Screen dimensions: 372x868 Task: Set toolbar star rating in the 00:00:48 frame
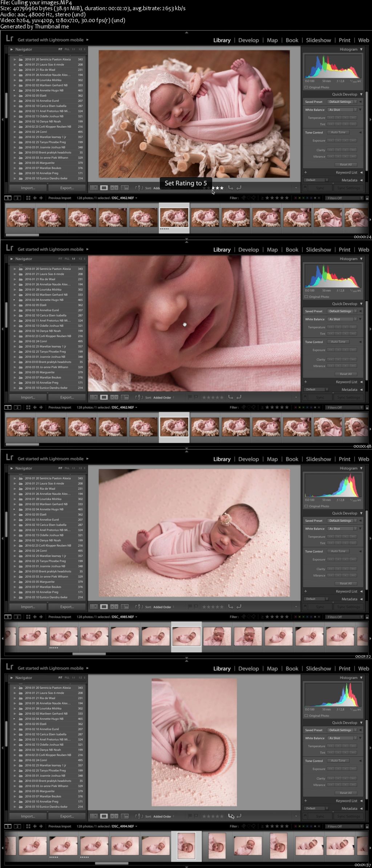213,397
